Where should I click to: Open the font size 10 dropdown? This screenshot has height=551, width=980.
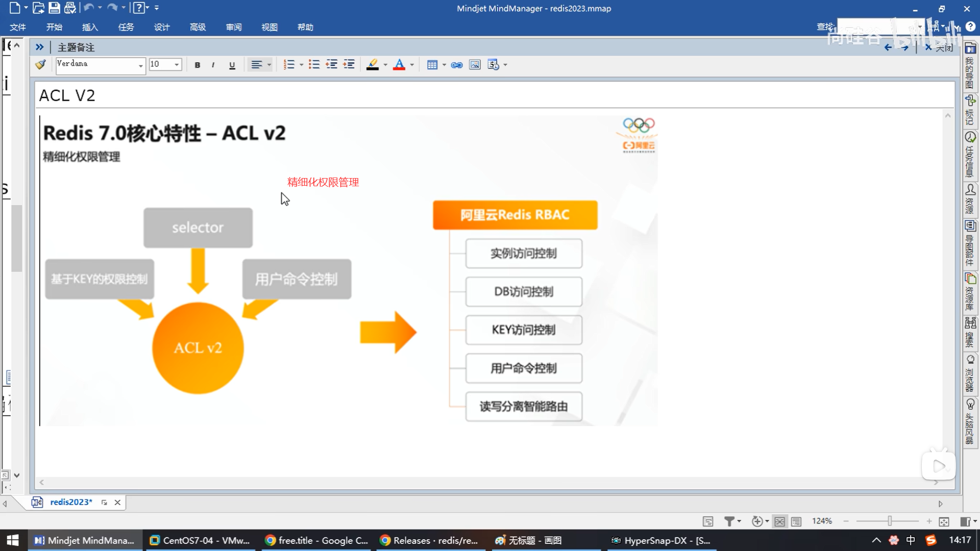(x=177, y=65)
